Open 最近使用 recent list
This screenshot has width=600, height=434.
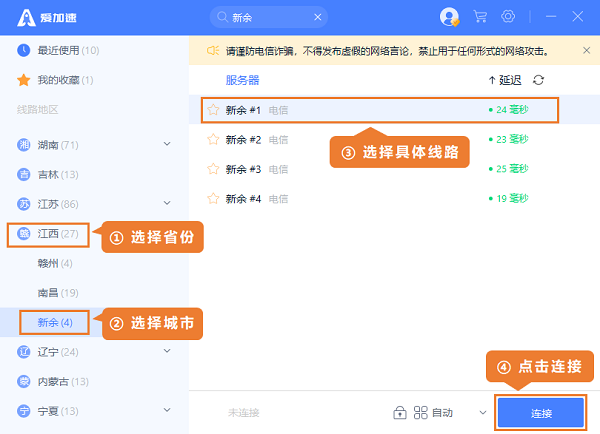pos(68,50)
